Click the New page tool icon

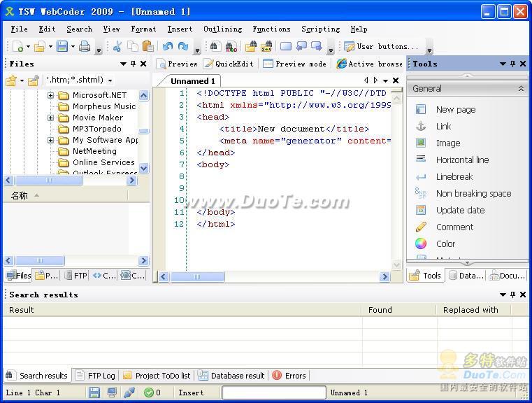click(421, 109)
